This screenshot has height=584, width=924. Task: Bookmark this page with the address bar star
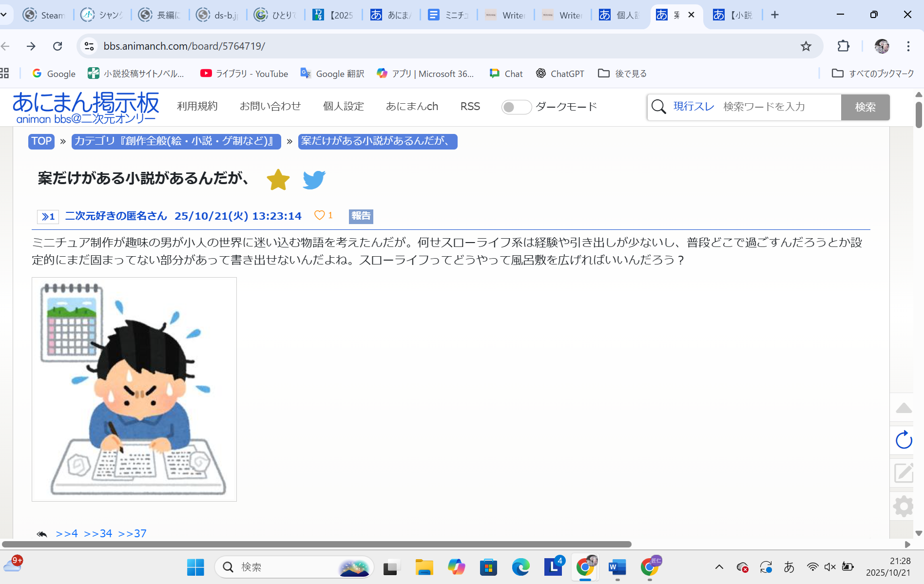coord(806,46)
